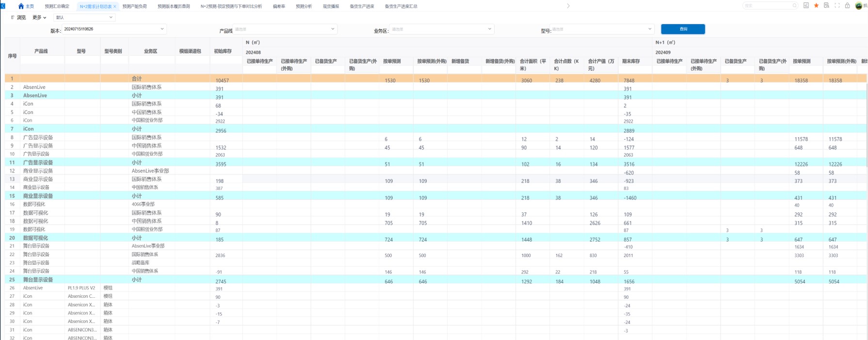Viewport: 868px width, 340px height.
Task: Open the 偏差率 tab
Action: (279, 6)
